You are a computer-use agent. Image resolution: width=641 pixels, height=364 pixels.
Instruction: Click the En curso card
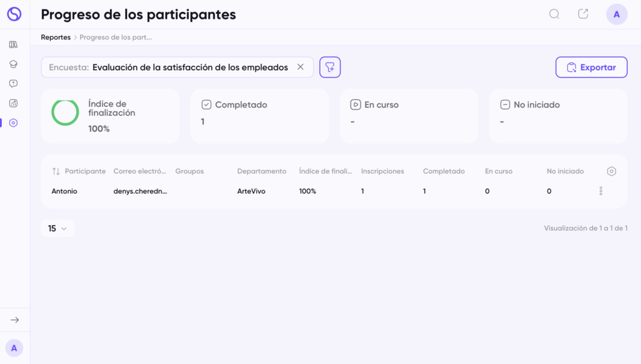(409, 116)
